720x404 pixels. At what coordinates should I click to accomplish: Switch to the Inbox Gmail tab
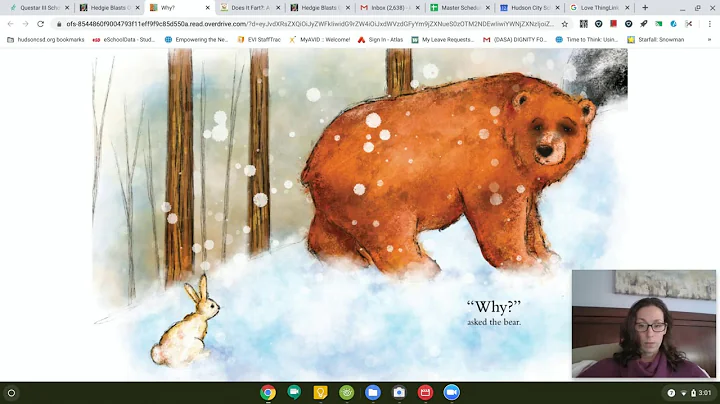(390, 8)
